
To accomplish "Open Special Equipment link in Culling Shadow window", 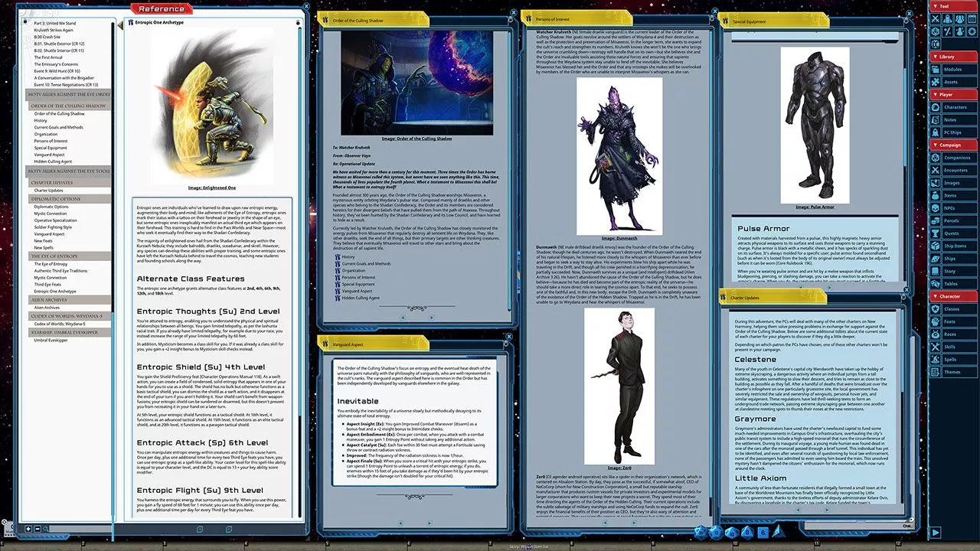I will (x=358, y=284).
